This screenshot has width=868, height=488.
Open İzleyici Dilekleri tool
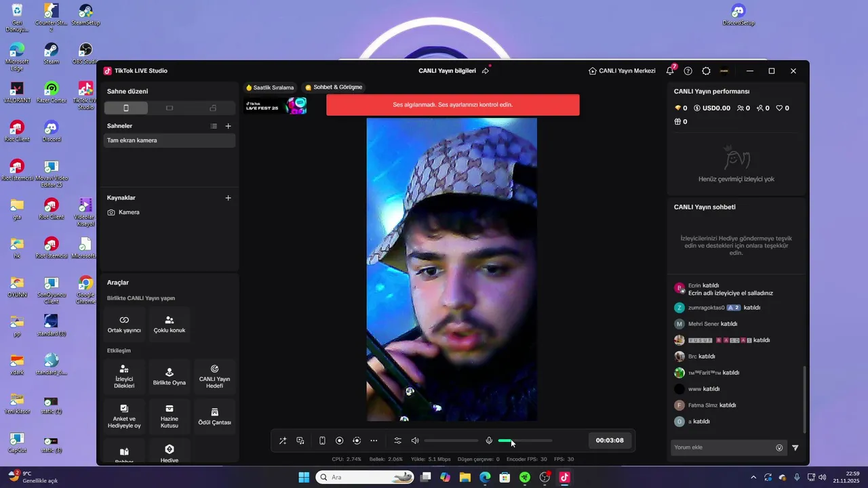pyautogui.click(x=124, y=377)
